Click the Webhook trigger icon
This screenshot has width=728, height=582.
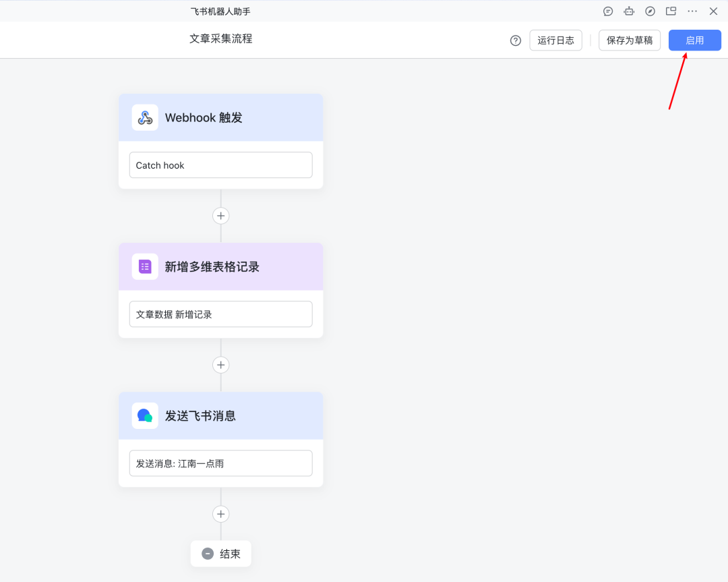[x=145, y=117]
